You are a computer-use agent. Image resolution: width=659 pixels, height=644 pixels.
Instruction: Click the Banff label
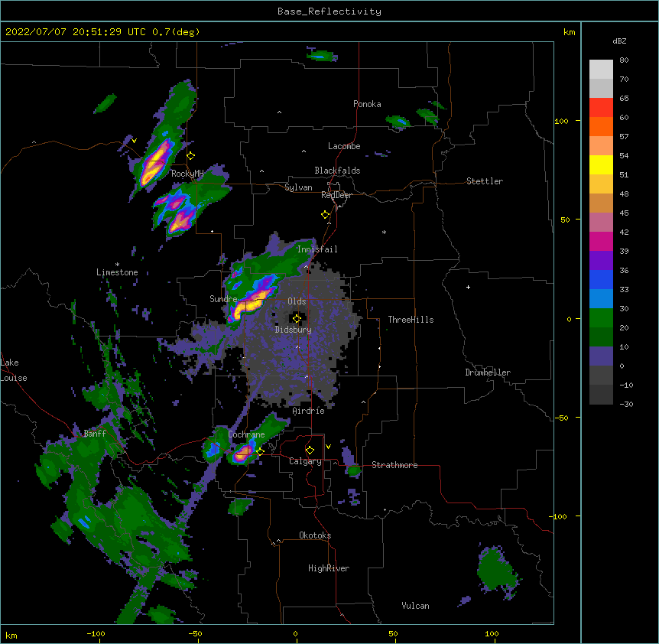pyautogui.click(x=95, y=434)
